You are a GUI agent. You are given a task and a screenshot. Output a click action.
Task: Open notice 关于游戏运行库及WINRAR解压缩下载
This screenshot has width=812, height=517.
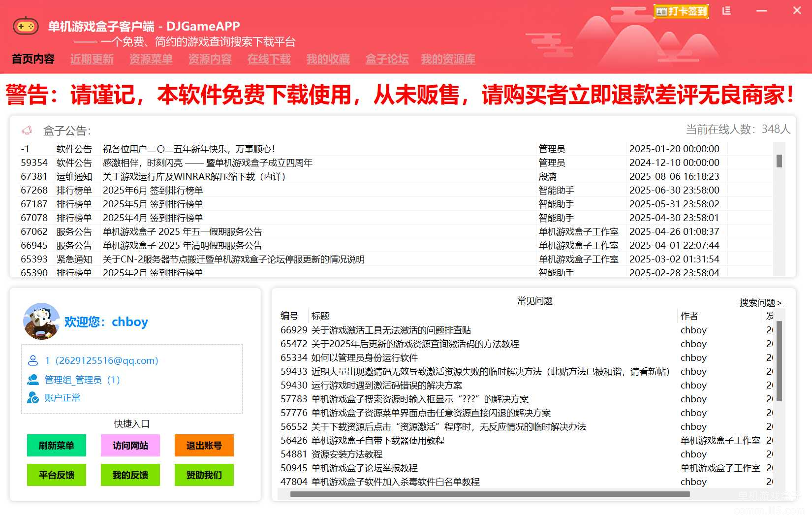coord(396,176)
